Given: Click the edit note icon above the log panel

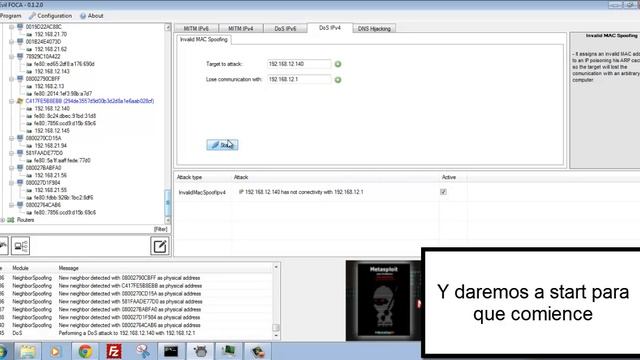Looking at the screenshot, I should click(x=160, y=246).
